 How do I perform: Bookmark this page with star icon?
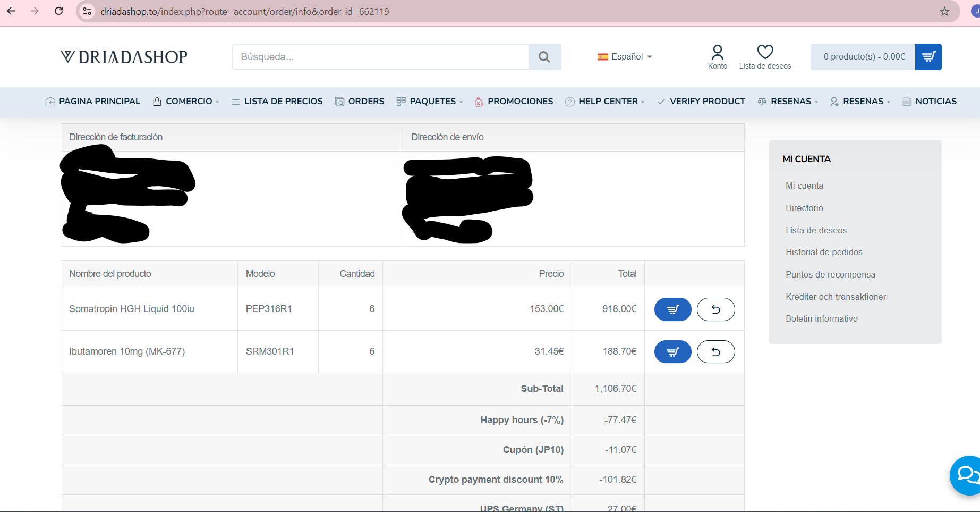pos(944,11)
